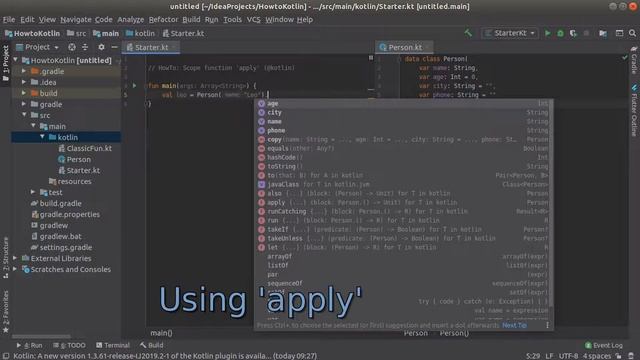Open the Navigate menu
Viewport: 640px width, 360px height.
tap(76, 20)
